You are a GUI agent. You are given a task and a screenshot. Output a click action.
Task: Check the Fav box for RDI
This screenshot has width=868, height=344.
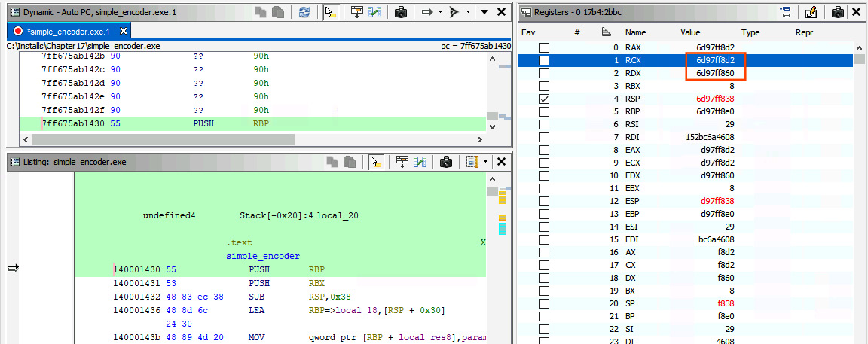tap(544, 137)
